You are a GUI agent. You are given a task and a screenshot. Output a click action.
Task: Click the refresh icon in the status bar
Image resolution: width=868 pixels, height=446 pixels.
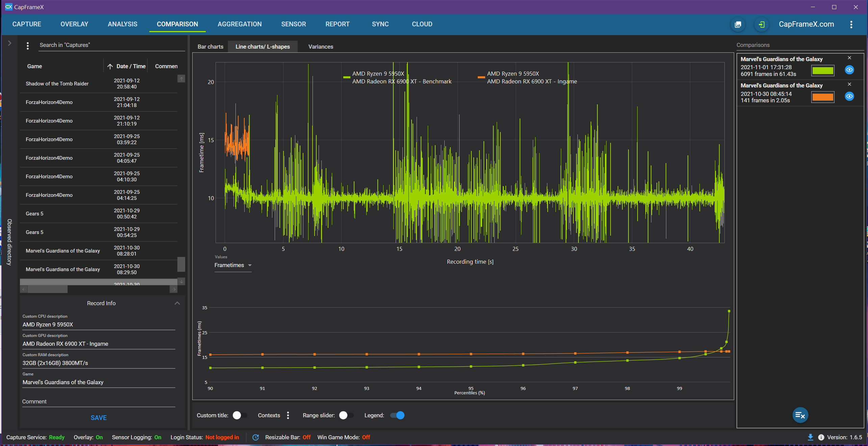(x=256, y=437)
